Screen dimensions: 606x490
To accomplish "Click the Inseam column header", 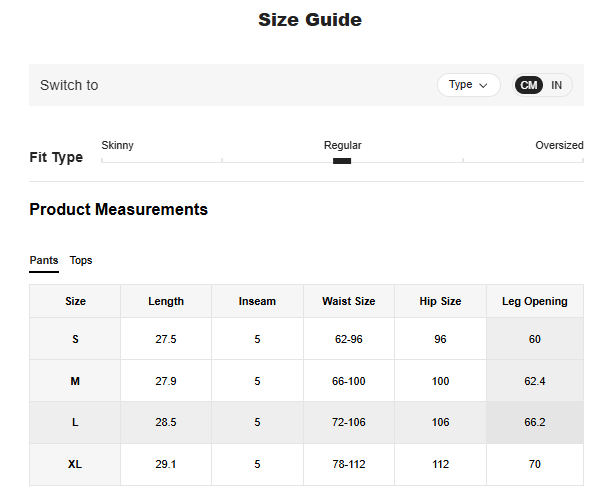I will point(257,301).
